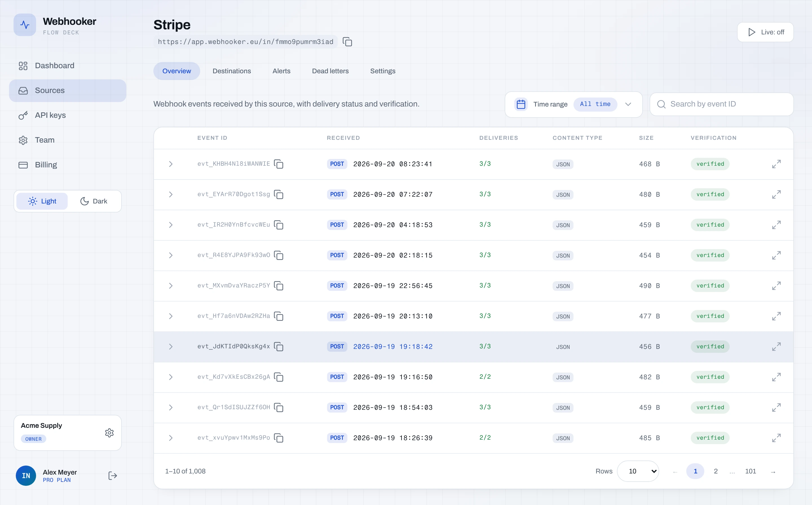Switch theme to Dark mode

click(94, 201)
